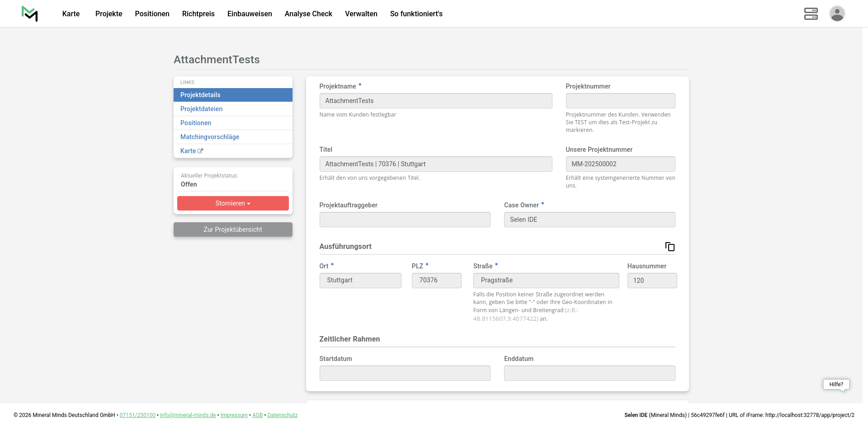This screenshot has width=868, height=426.
Task: Open Richtpreis from the navigation bar
Action: pyautogui.click(x=198, y=14)
